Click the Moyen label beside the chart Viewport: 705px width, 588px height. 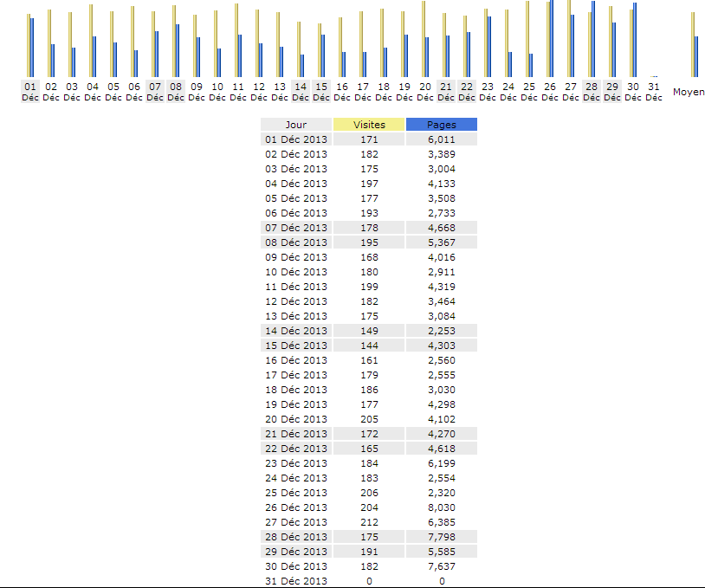689,92
